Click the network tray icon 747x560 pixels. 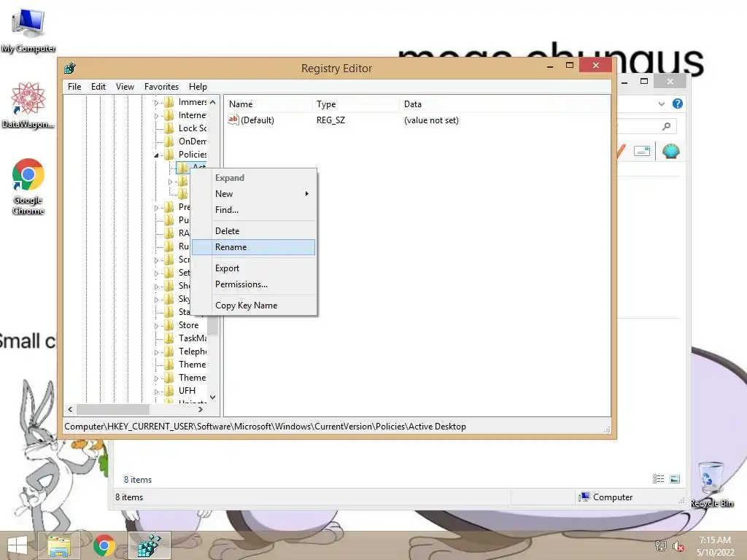coord(660,546)
